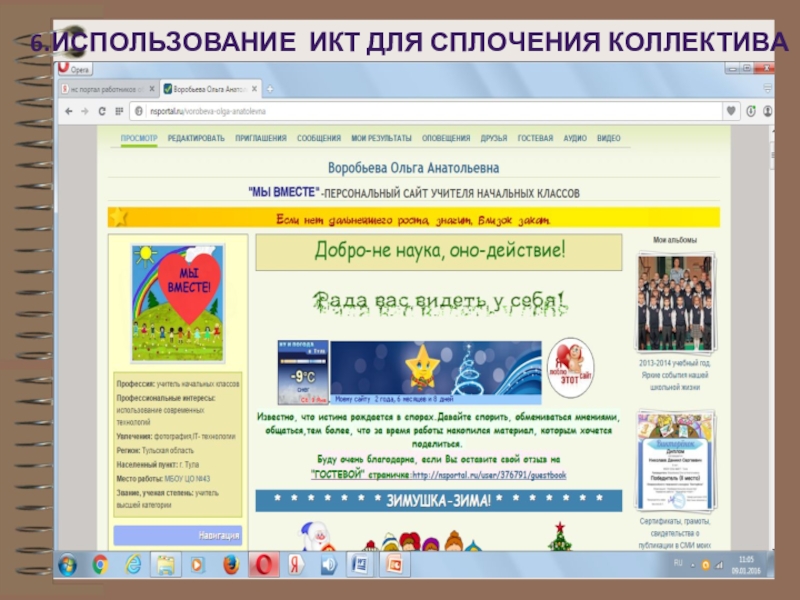Open File Explorer from the taskbar

tap(166, 565)
